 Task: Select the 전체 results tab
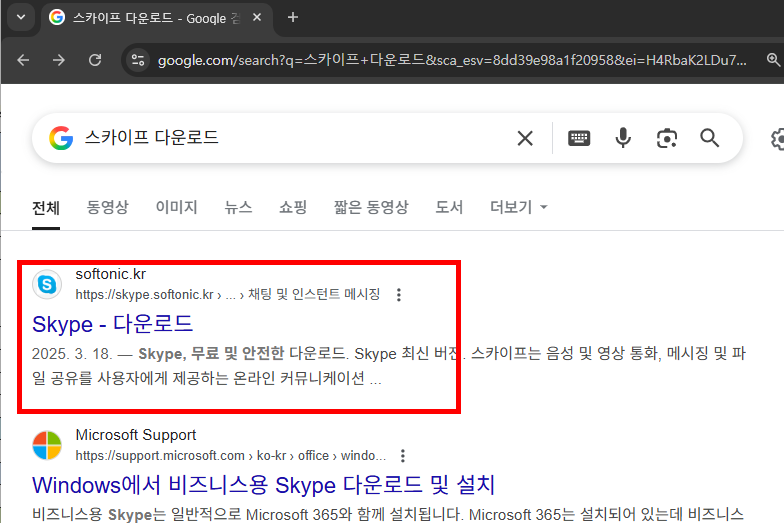click(x=46, y=208)
